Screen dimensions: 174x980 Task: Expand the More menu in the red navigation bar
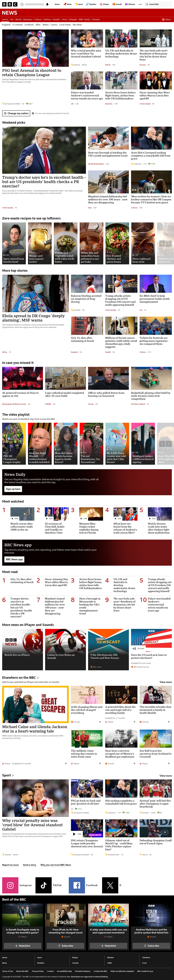pos(167,19)
